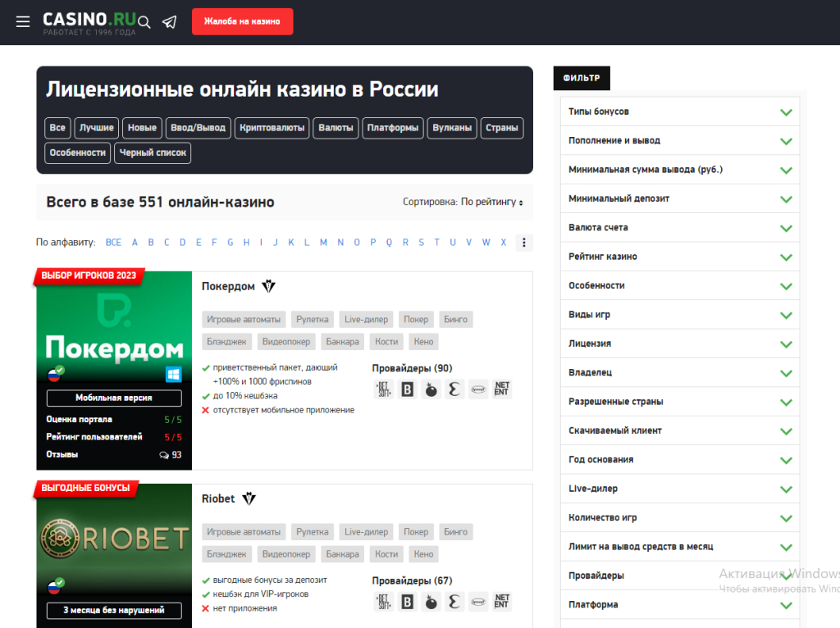Click the bomb provider icon for Riobet

pos(431,602)
